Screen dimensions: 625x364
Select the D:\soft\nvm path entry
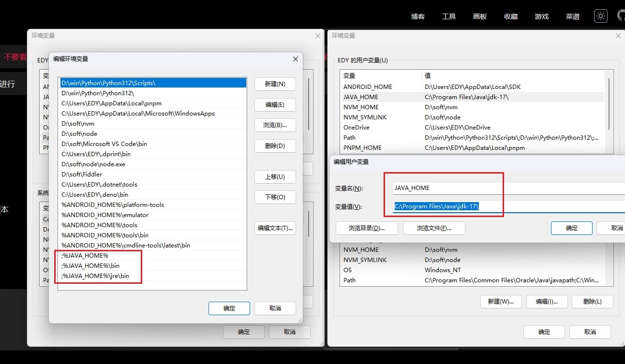[x=152, y=123]
